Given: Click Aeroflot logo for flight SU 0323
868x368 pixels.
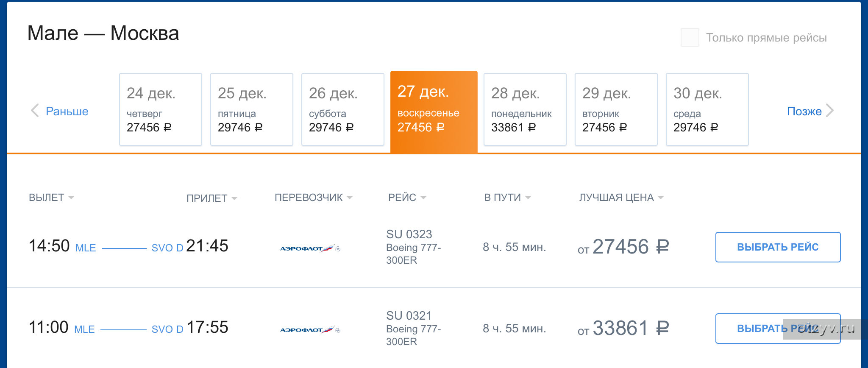Looking at the screenshot, I should pyautogui.click(x=310, y=248).
